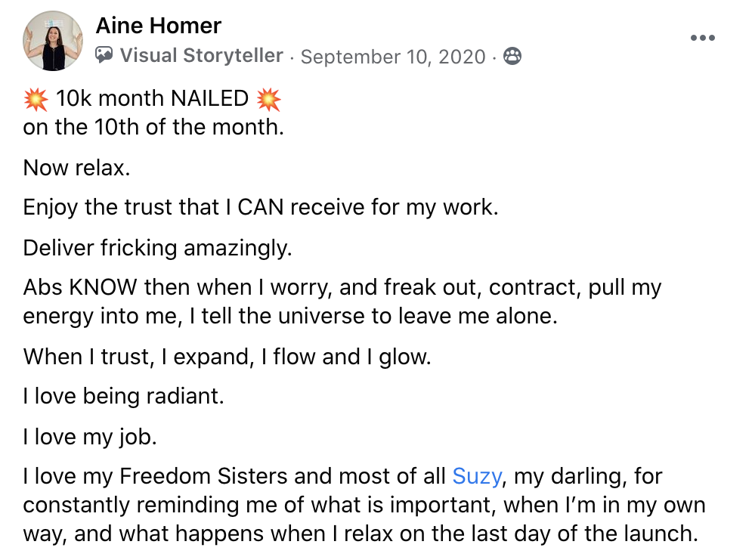
Task: Click the Visual Storyteller badge icon
Action: (x=104, y=56)
